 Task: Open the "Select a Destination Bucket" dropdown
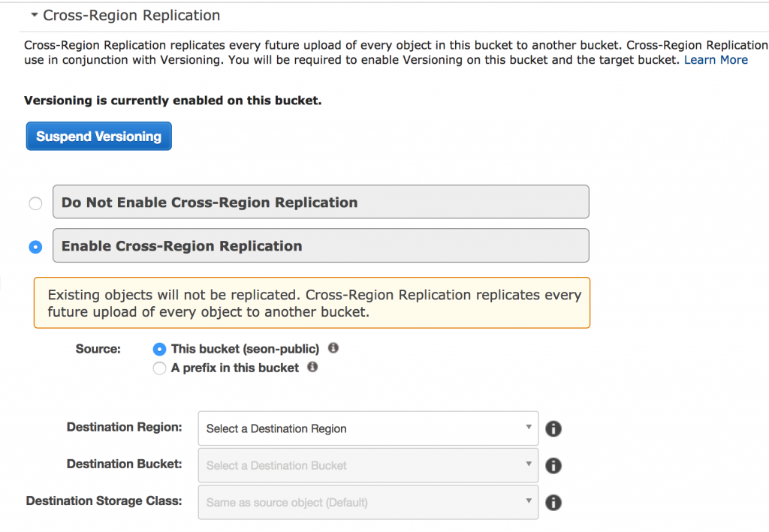tap(368, 465)
